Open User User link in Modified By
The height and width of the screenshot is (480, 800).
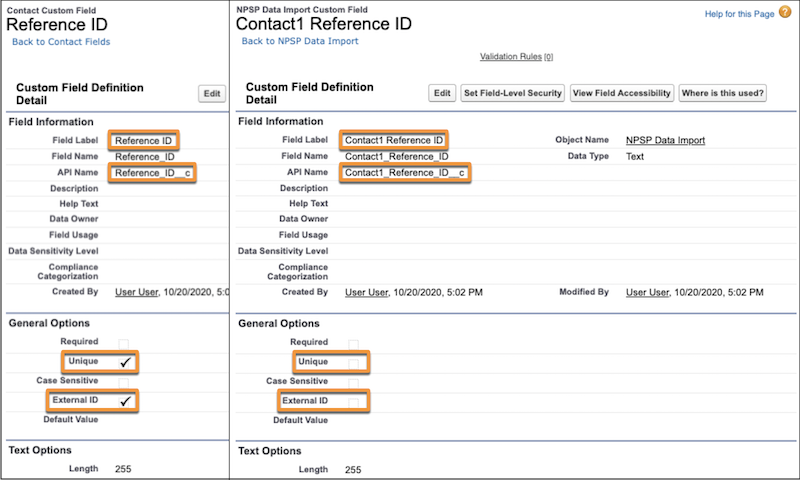click(647, 292)
